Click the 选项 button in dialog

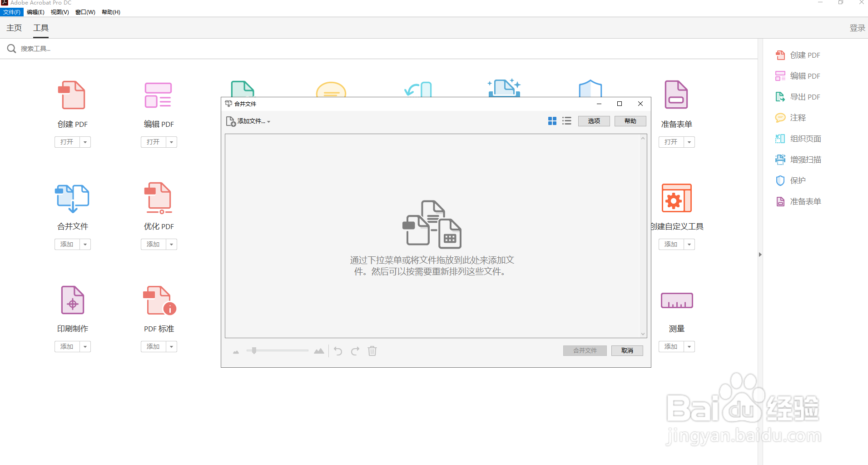click(594, 121)
